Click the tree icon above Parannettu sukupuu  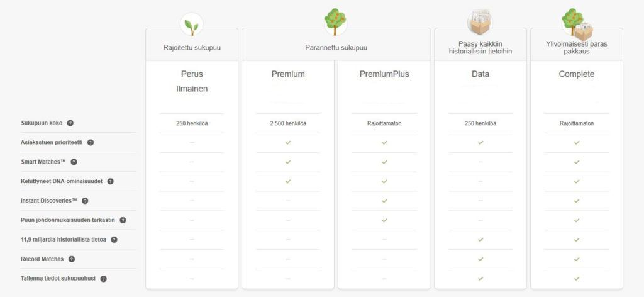[335, 22]
